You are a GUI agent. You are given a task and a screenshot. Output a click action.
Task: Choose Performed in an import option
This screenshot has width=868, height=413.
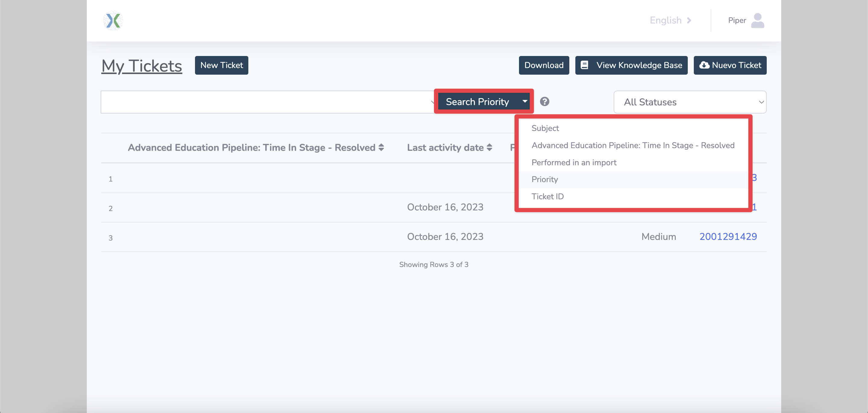tap(574, 163)
